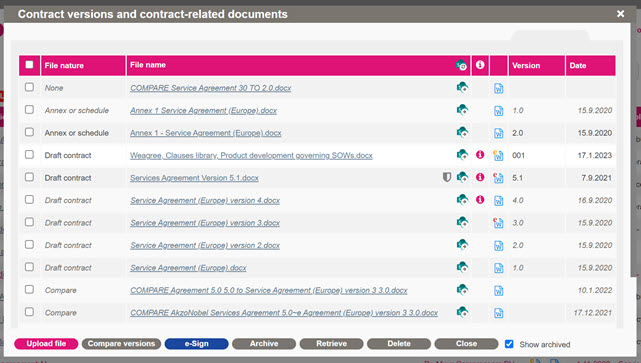The height and width of the screenshot is (363, 641).
Task: Select checkbox for Service Agreement version 3
Action: (x=29, y=222)
